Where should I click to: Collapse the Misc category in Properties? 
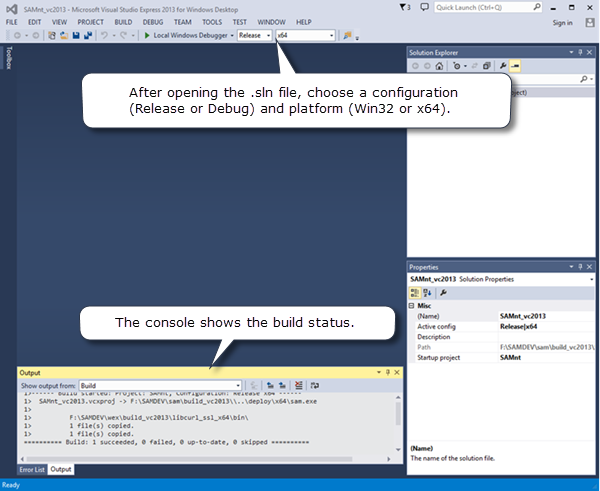[413, 306]
